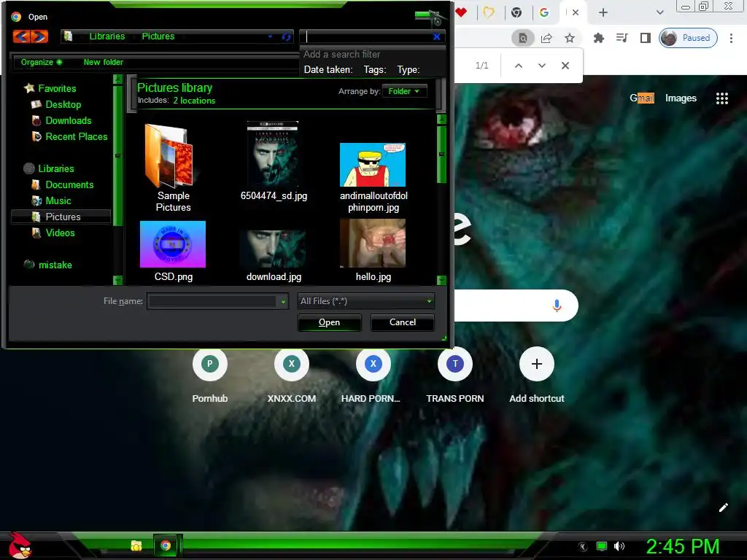Click the Libraries breadcrumb segment
747x560 pixels.
click(x=107, y=36)
